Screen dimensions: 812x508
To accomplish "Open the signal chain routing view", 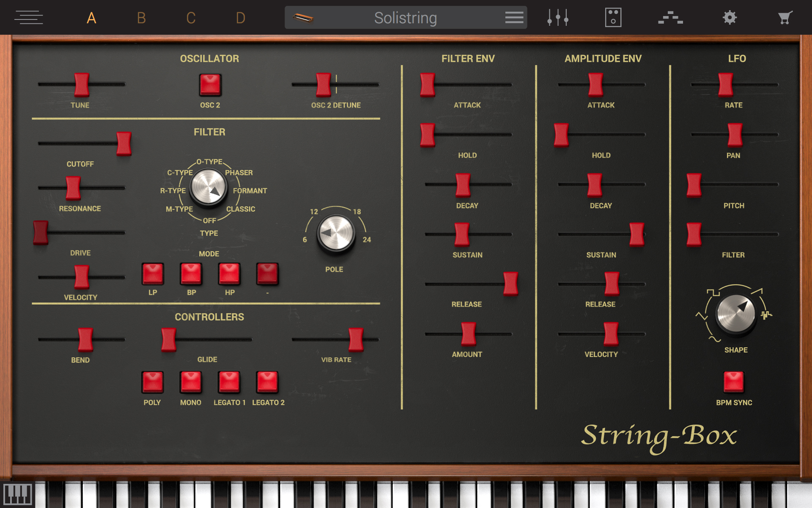I will click(x=671, y=17).
